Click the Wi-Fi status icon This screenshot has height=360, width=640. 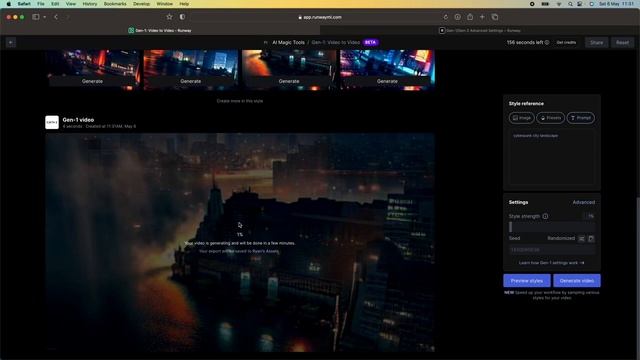click(x=559, y=4)
